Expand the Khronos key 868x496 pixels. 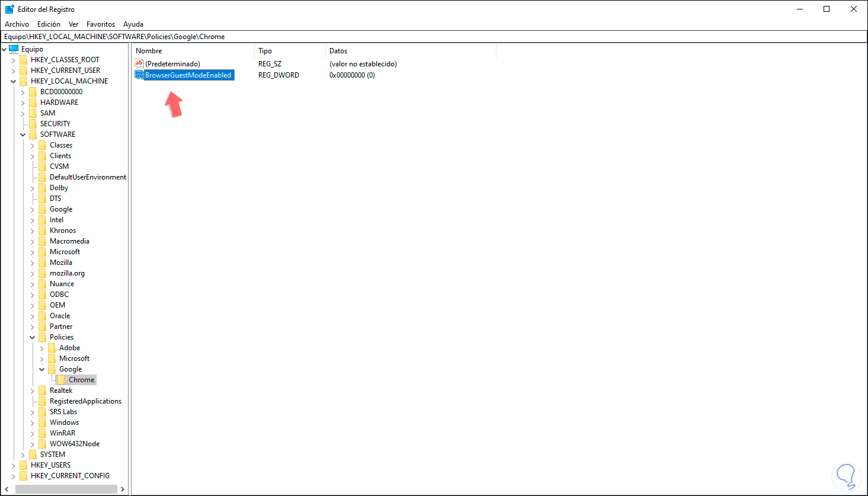point(33,231)
